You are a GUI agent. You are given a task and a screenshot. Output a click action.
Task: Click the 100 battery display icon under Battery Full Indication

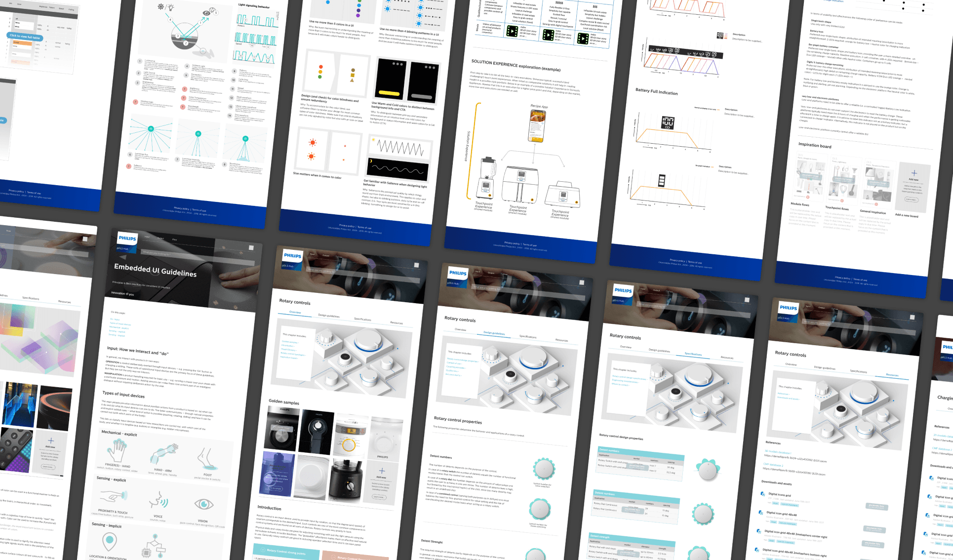pyautogui.click(x=668, y=122)
